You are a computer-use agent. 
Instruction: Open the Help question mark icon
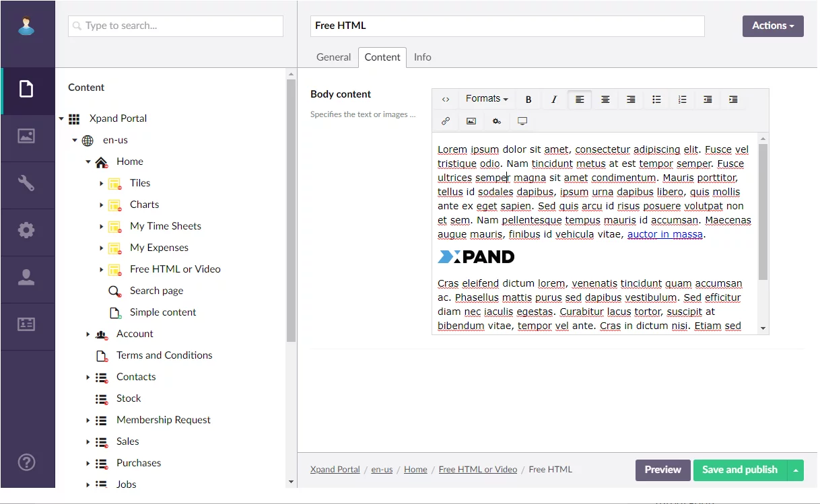pyautogui.click(x=26, y=462)
